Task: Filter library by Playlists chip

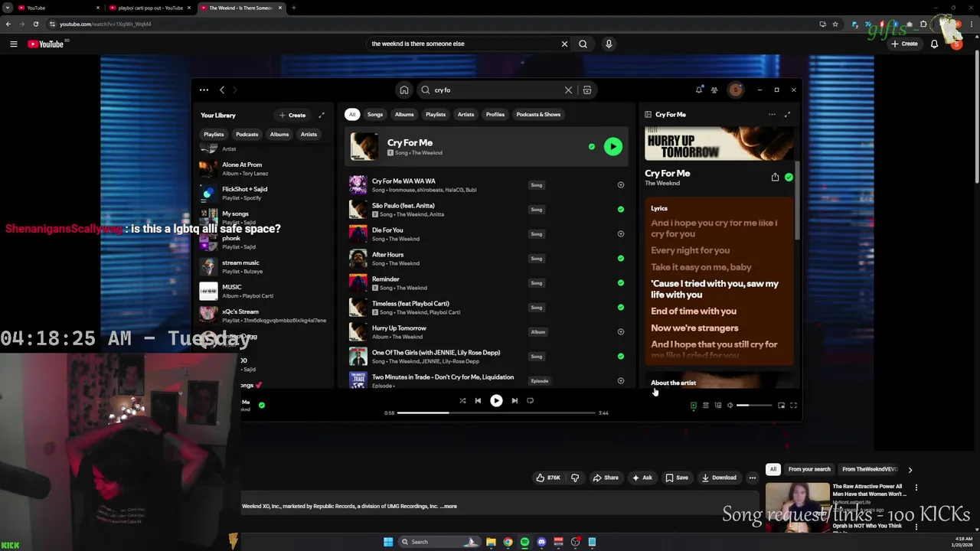Action: pyautogui.click(x=214, y=135)
